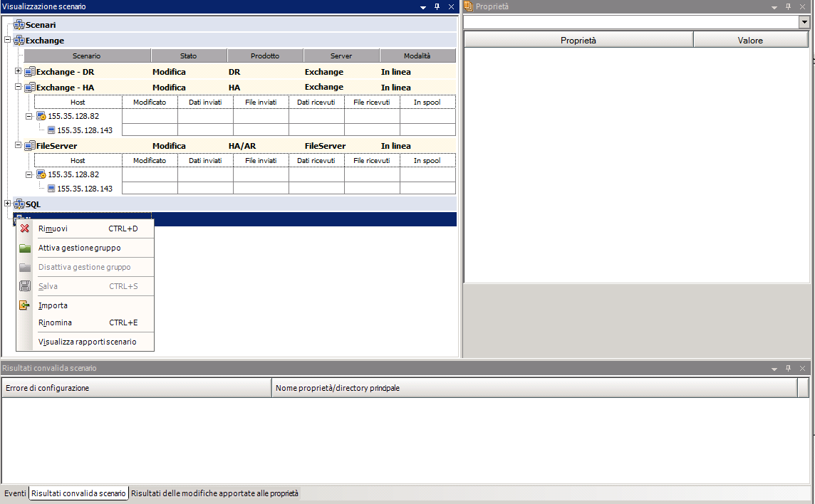Viewport: 815px width, 504px height.
Task: Click the Server column header
Action: pos(341,56)
